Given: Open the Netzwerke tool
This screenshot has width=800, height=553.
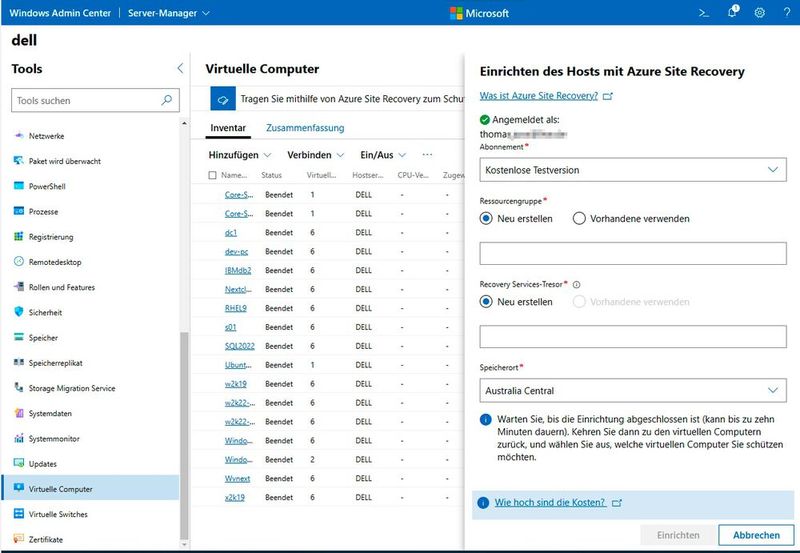Looking at the screenshot, I should [46, 136].
